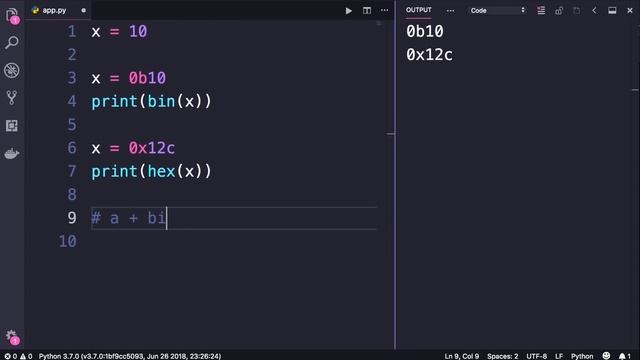Image resolution: width=640 pixels, height=360 pixels.
Task: Open the editor More Actions ellipsis
Action: point(384,11)
